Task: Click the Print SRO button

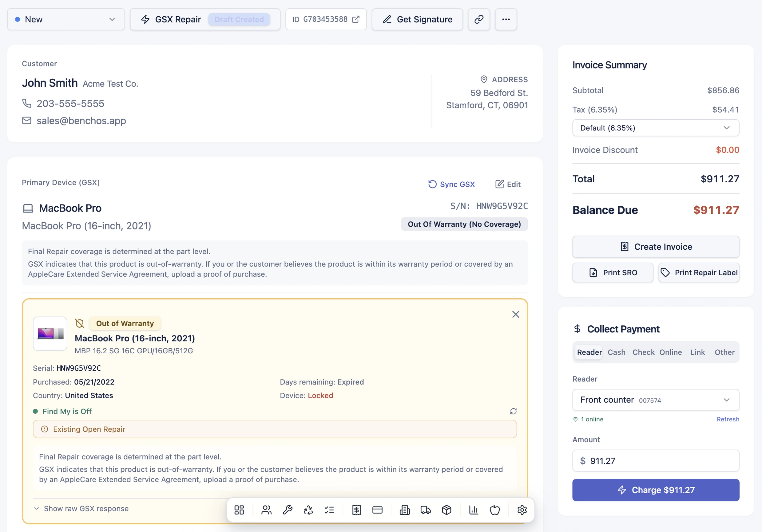Action: point(613,272)
